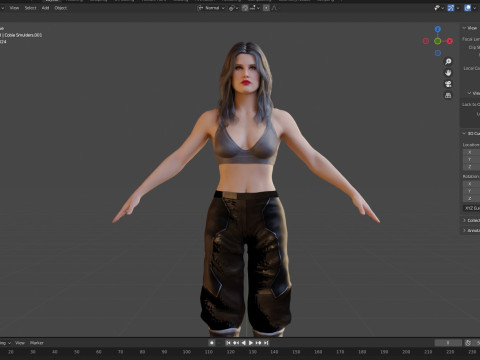Click frame 200 on timeline ruler

[x=406, y=352]
